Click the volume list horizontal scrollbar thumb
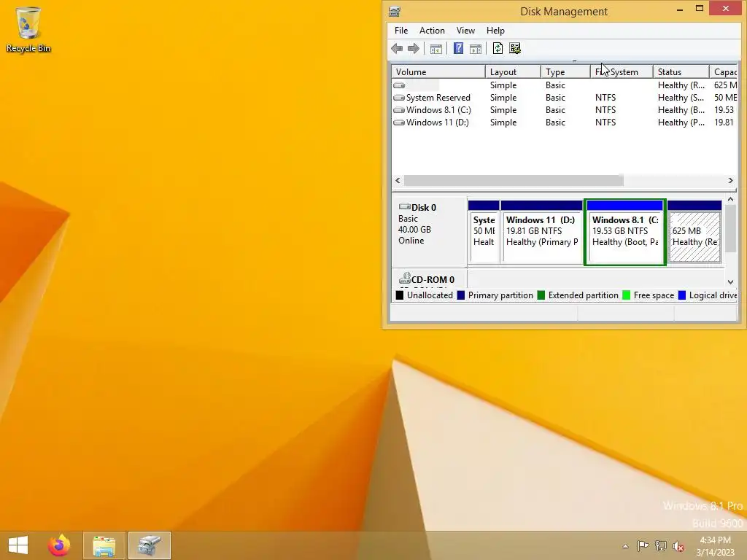 click(x=514, y=181)
